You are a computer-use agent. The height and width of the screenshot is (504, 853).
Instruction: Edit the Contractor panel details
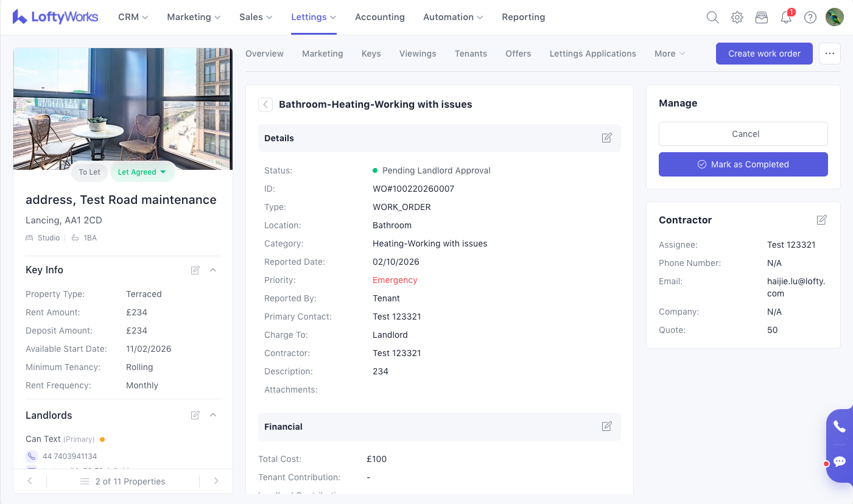pyautogui.click(x=821, y=220)
